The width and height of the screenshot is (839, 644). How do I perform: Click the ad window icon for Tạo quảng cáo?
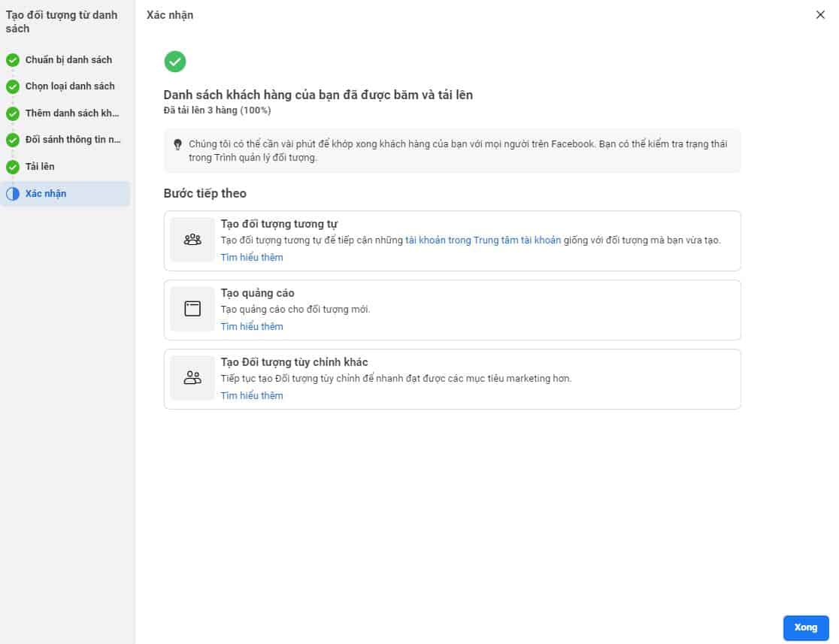192,309
